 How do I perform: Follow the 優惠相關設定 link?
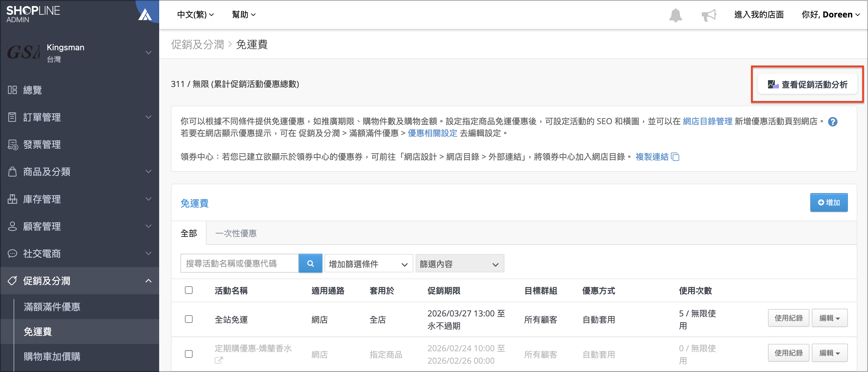tap(432, 133)
